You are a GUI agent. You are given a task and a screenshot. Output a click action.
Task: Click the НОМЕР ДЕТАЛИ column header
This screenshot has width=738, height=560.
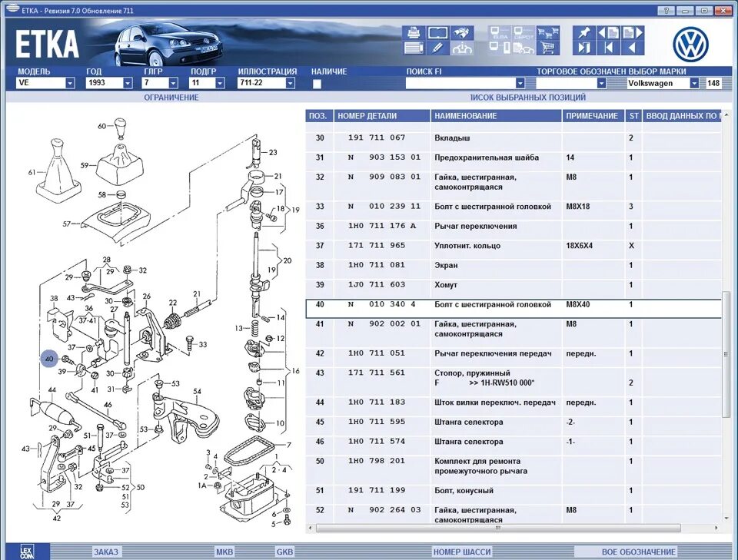coord(382,116)
